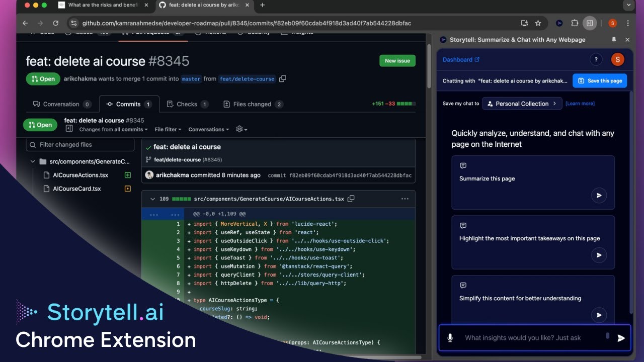
Task: Select the 'feat: delete ai course' browser tab
Action: [x=204, y=5]
